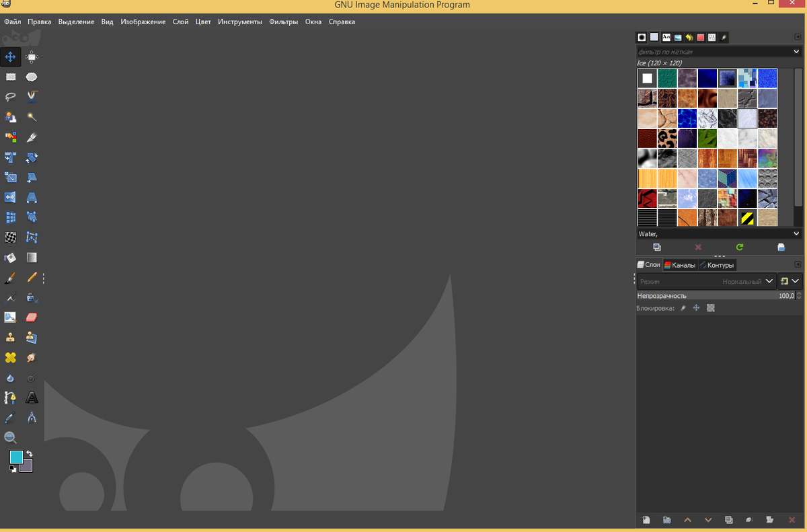This screenshot has width=807, height=532.
Task: Refresh the patterns list
Action: pyautogui.click(x=740, y=248)
